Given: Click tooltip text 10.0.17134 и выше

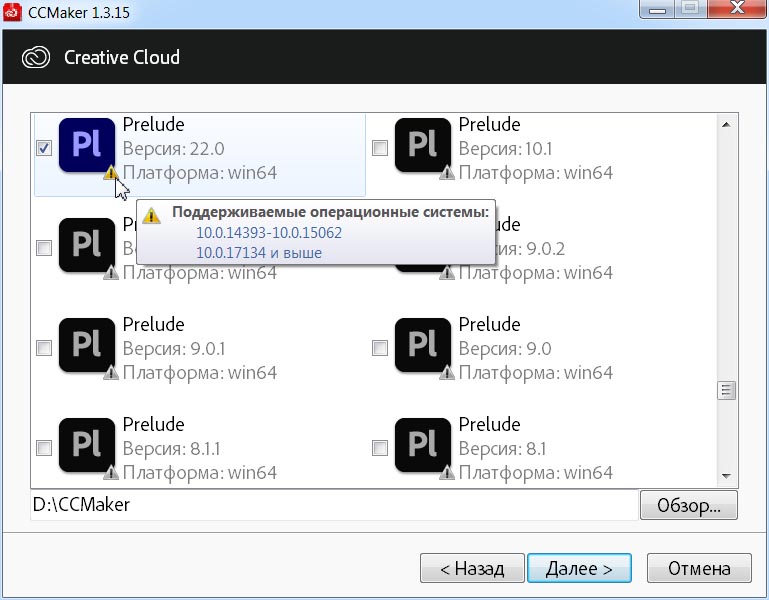Looking at the screenshot, I should [259, 253].
